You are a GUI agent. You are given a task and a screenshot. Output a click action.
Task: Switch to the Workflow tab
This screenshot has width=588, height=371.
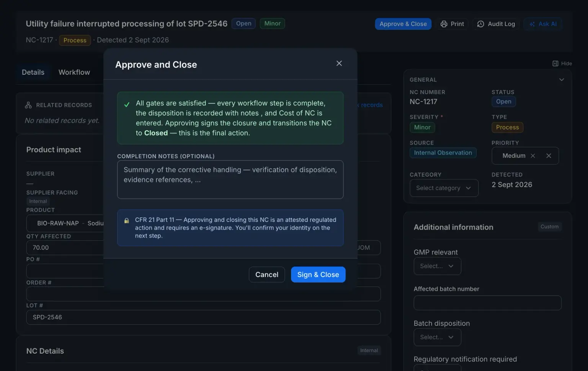pos(74,72)
